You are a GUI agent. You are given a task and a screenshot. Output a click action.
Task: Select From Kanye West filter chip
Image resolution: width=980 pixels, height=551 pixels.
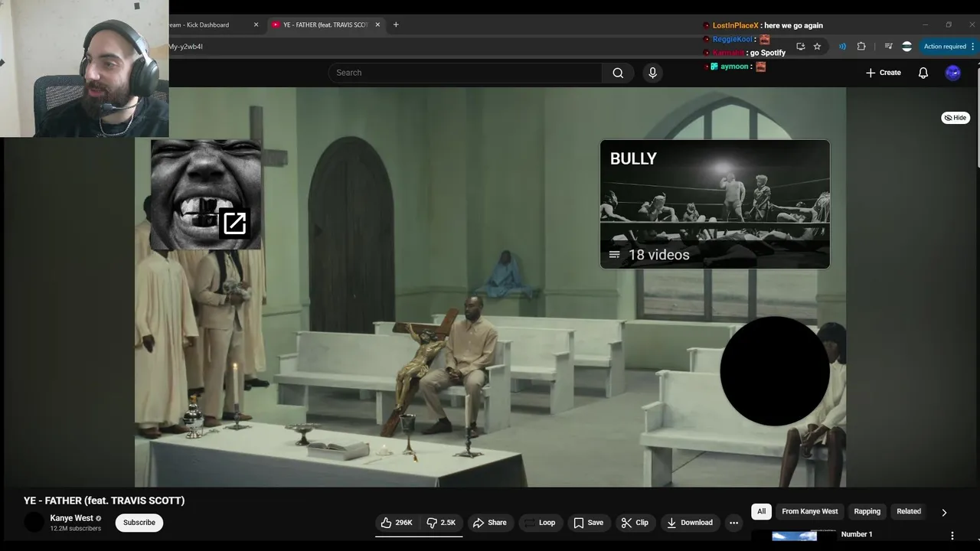coord(810,511)
